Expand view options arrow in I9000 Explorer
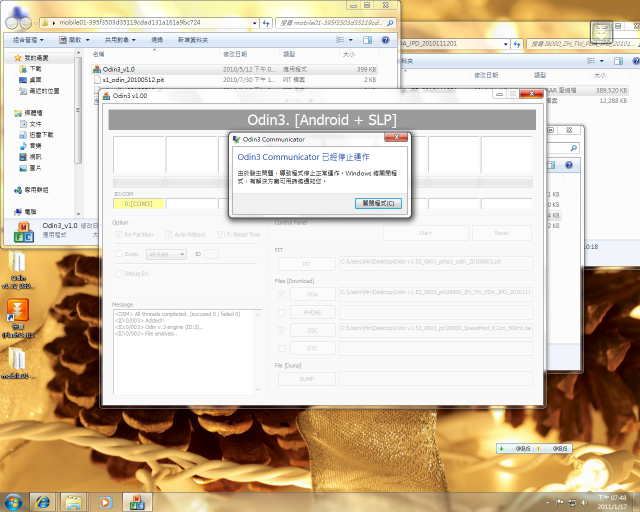 602,61
